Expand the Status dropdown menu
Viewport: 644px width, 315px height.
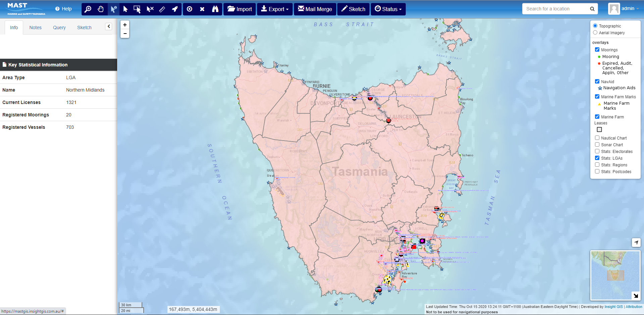[388, 9]
